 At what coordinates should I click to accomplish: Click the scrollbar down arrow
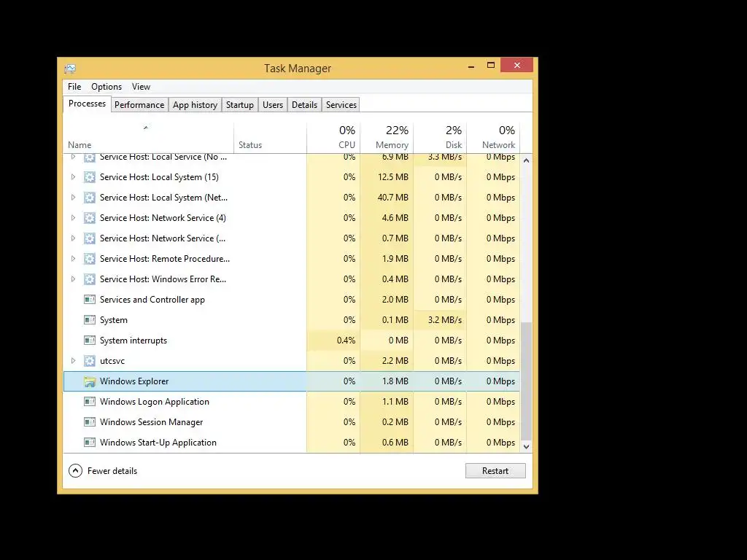(x=527, y=447)
